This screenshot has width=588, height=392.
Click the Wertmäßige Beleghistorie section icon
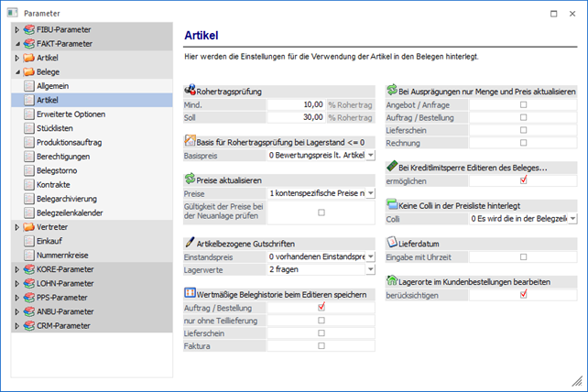(191, 293)
